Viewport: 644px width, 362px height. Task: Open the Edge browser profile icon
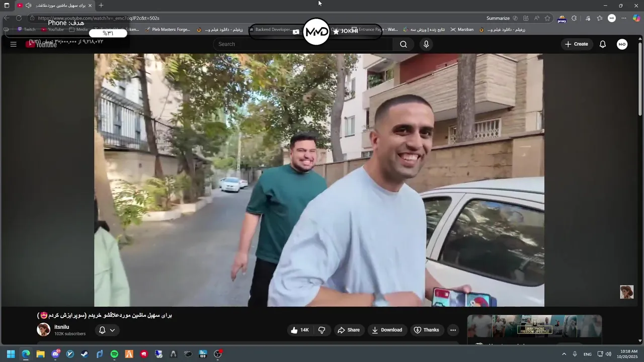coord(612,18)
